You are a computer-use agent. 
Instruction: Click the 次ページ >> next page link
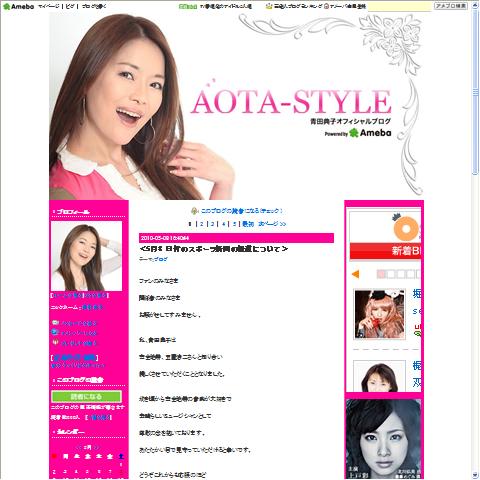pos(272,224)
